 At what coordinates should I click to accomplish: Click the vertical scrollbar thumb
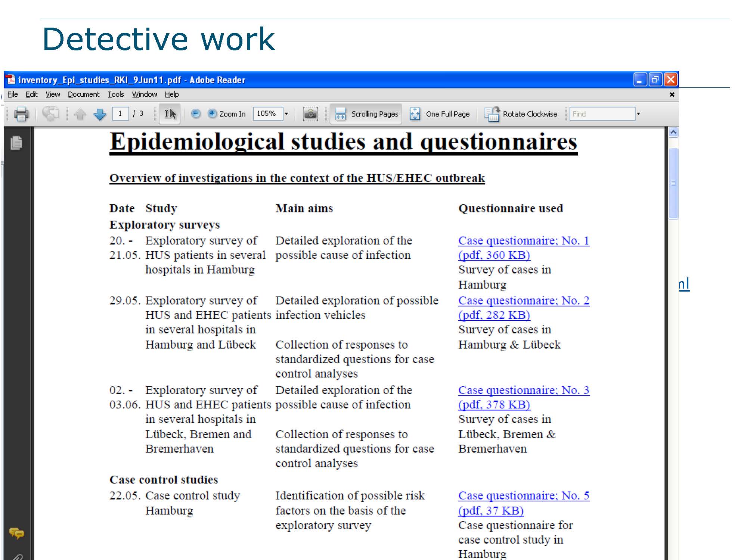click(x=673, y=183)
